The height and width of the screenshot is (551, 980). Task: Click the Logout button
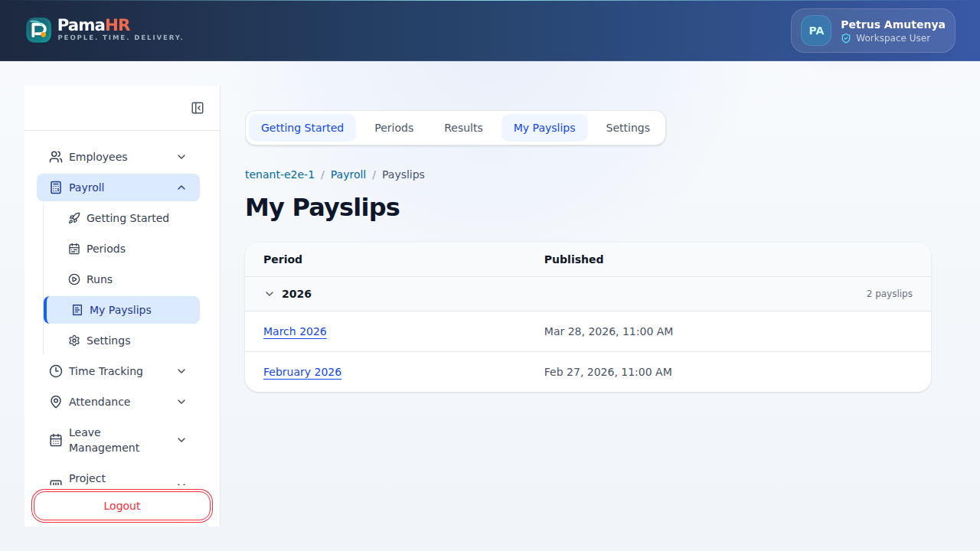(x=122, y=506)
